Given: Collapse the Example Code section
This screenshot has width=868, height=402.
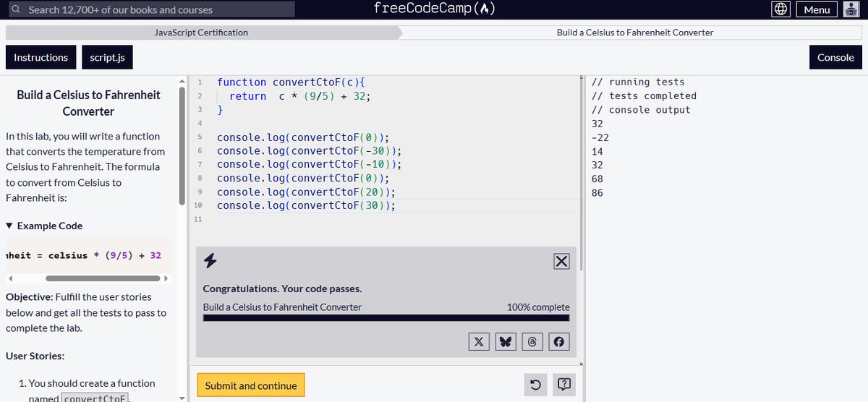Looking at the screenshot, I should click(x=44, y=226).
